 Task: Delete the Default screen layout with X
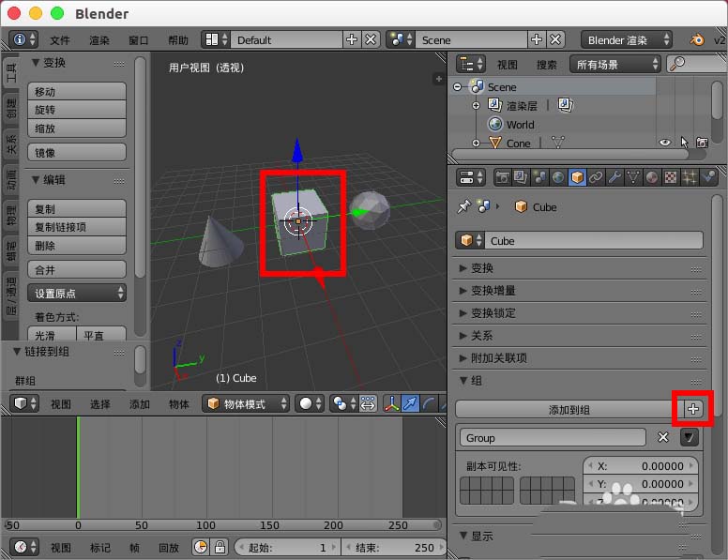[x=371, y=39]
